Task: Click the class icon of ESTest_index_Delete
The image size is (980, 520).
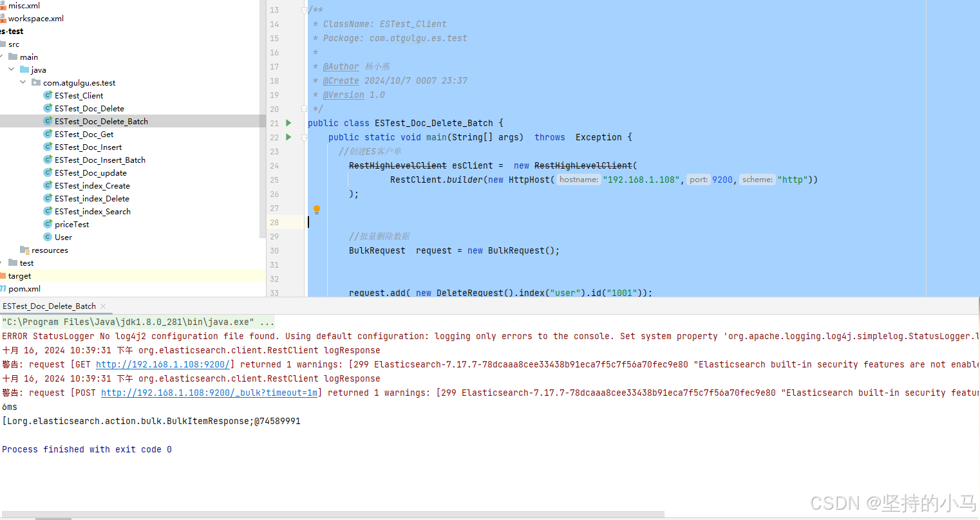Action: [x=48, y=198]
